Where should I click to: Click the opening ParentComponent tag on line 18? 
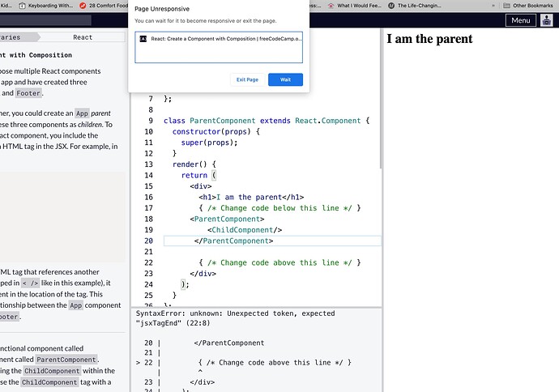pyautogui.click(x=227, y=219)
